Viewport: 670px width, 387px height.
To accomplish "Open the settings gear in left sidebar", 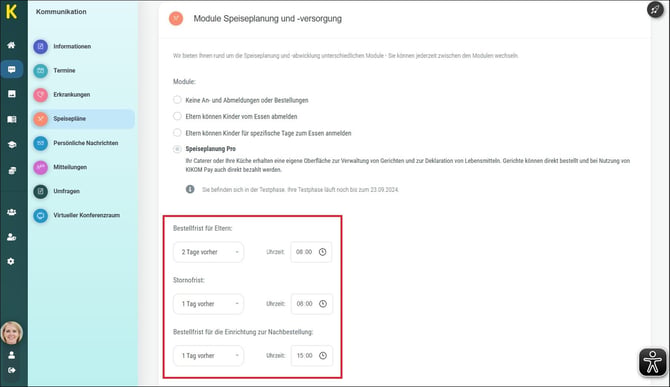I will [11, 261].
